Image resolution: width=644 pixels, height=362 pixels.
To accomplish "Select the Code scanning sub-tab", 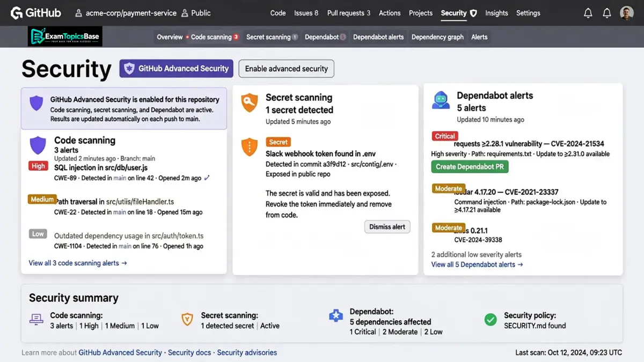I will [x=215, y=37].
